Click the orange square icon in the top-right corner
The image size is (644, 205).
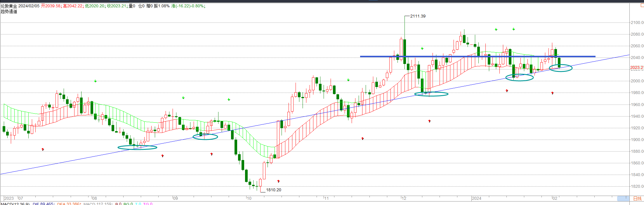point(642,6)
